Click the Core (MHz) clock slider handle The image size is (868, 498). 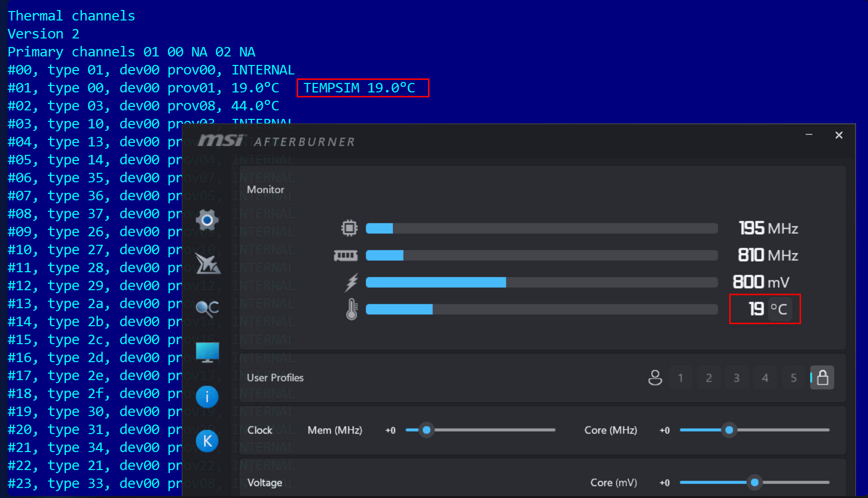(729, 430)
